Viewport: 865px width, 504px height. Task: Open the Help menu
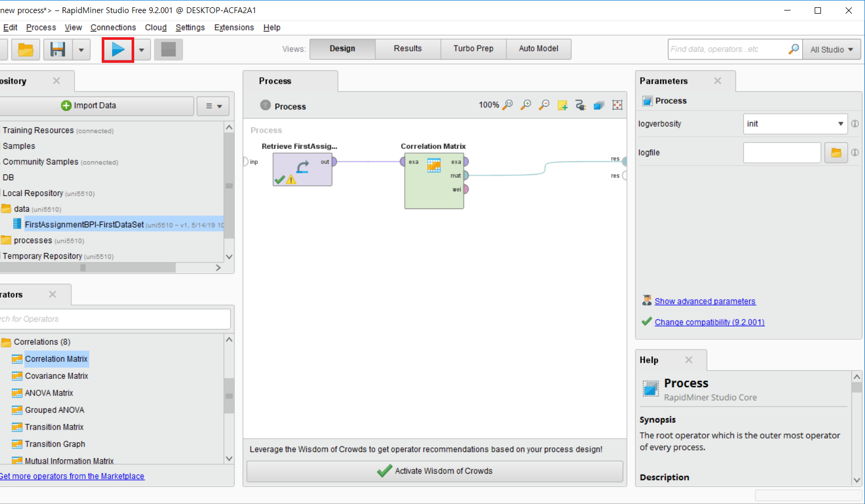[x=272, y=27]
